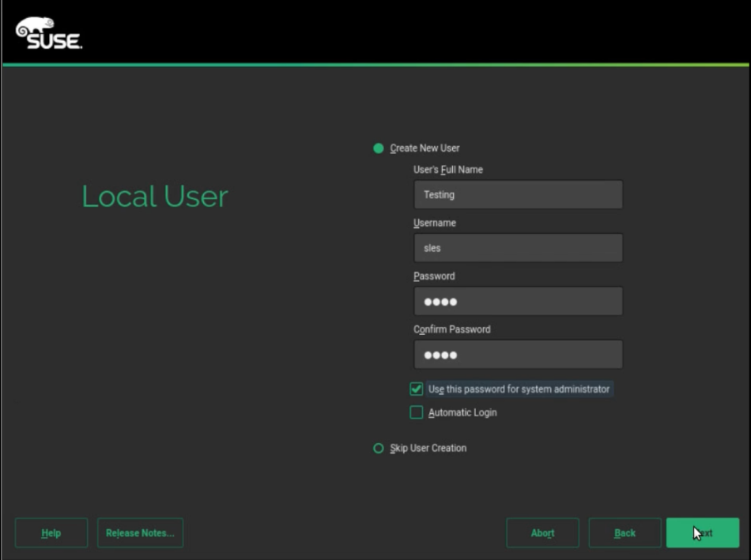Open Release Notes
This screenshot has width=751, height=560.
(140, 533)
